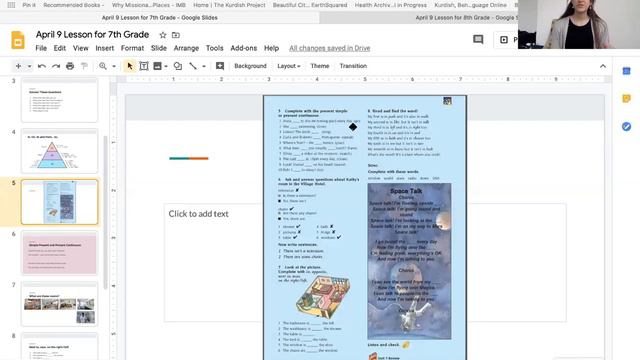Select slide 7 photos thumbnail
Image resolution: width=640 pixels, height=360 pixels.
coord(60,304)
